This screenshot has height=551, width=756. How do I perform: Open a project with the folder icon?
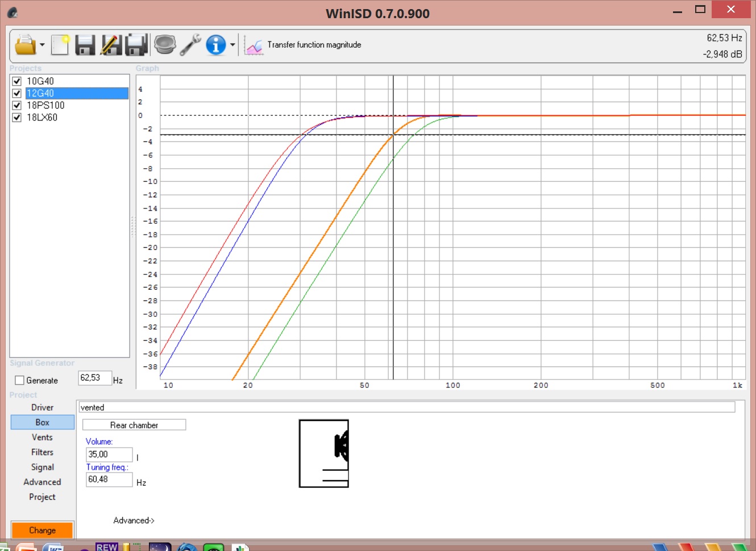[x=25, y=45]
